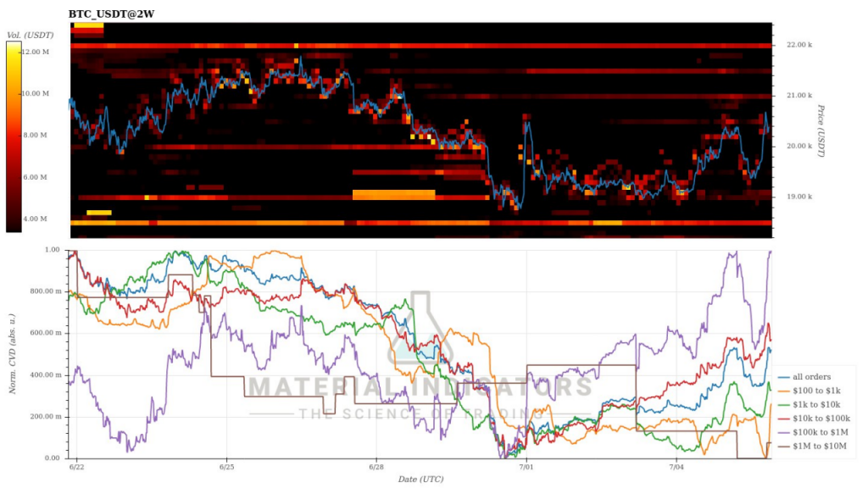Select the 19.00 k price axis tick

point(800,197)
